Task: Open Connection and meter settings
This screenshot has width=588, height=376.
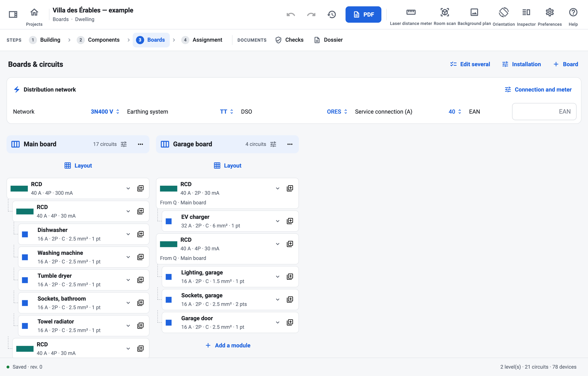Action: (538, 90)
